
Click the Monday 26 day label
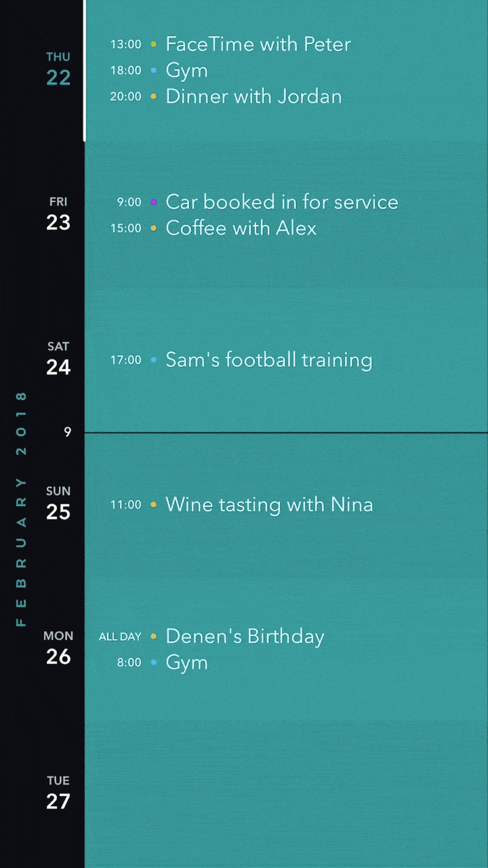click(x=58, y=648)
